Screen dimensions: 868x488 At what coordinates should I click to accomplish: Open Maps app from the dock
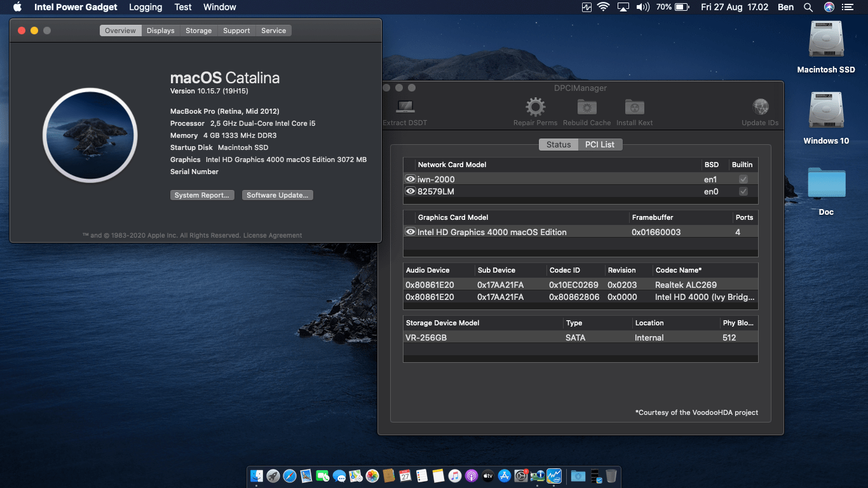(x=356, y=475)
